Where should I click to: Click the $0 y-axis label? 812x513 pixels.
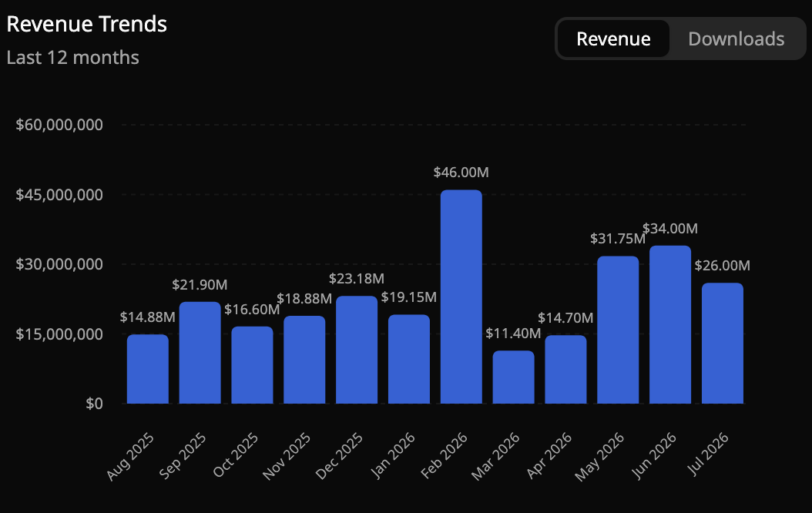pos(94,404)
